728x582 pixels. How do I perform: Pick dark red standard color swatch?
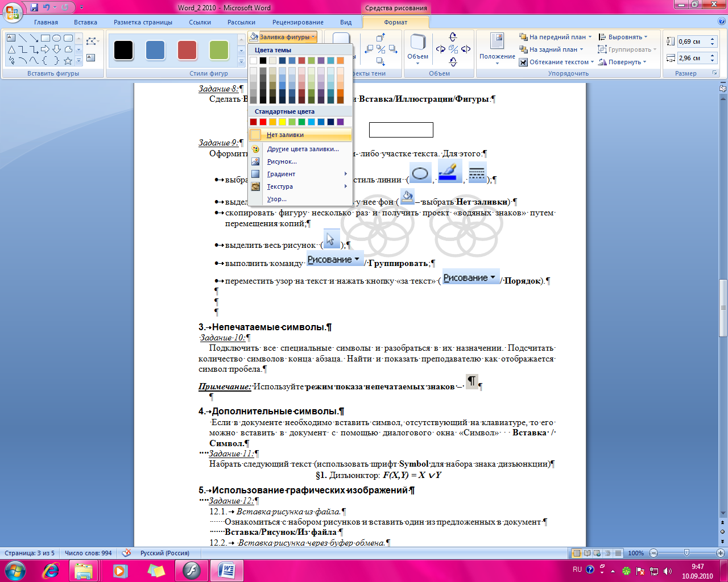(x=253, y=122)
